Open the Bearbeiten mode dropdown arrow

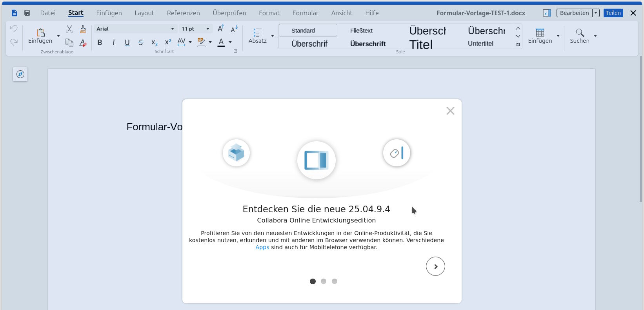point(596,13)
